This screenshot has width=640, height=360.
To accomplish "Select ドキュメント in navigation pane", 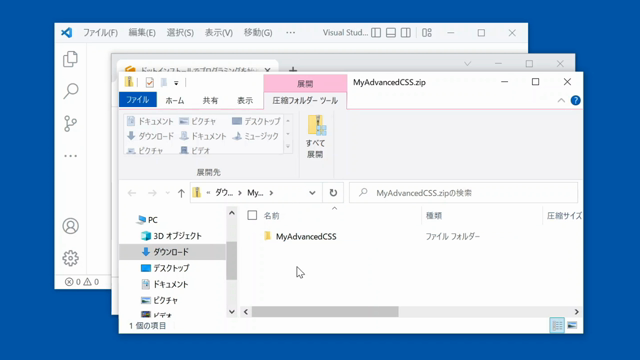I will tap(165, 284).
